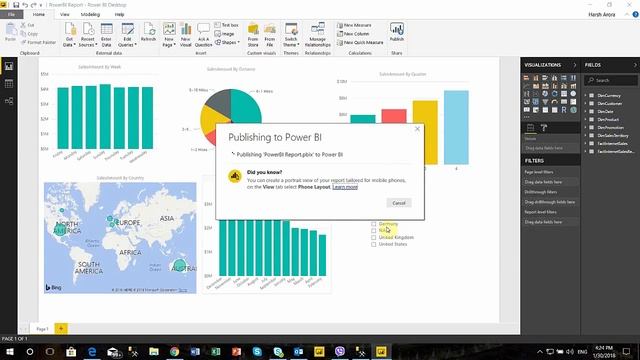Select the Donut chart visualization icon
640x360 pixels.
pyautogui.click(x=554, y=93)
